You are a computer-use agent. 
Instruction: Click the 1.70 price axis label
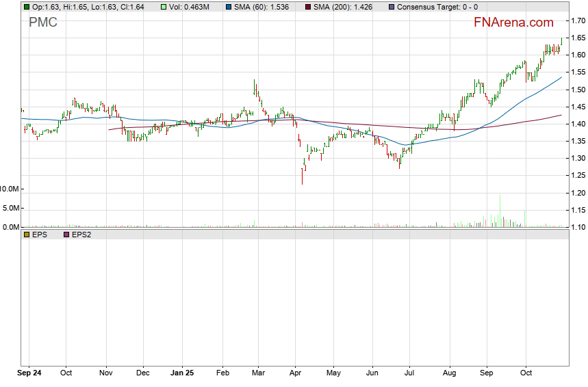pyautogui.click(x=577, y=21)
